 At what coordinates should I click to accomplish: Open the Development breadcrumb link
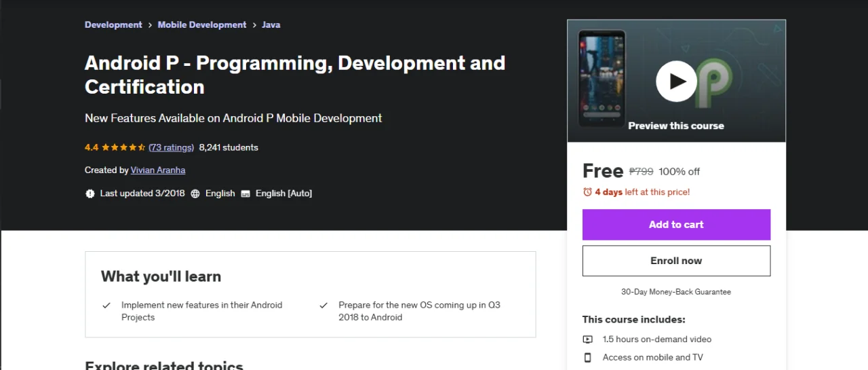tap(113, 24)
